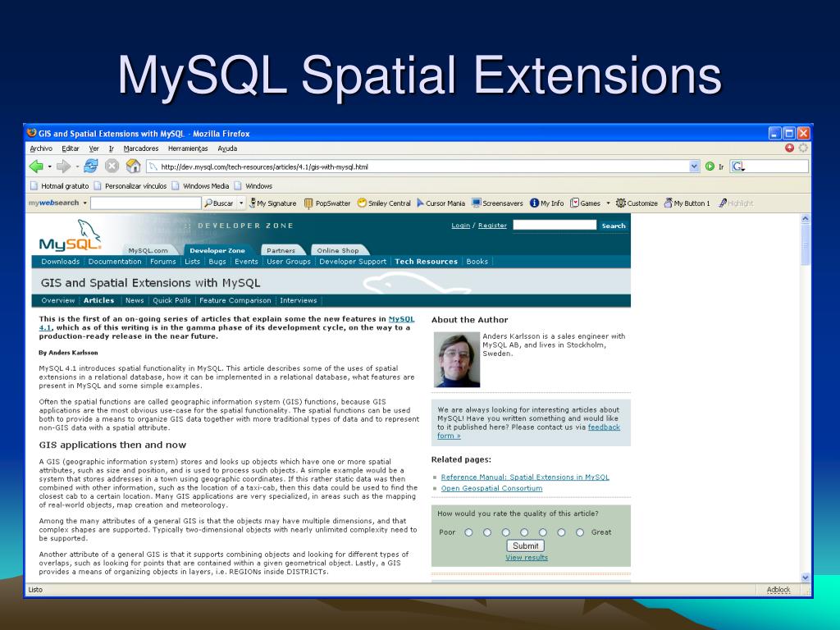840x630 pixels.
Task: Select the fourth (middle) rating radio button
Action: [524, 532]
